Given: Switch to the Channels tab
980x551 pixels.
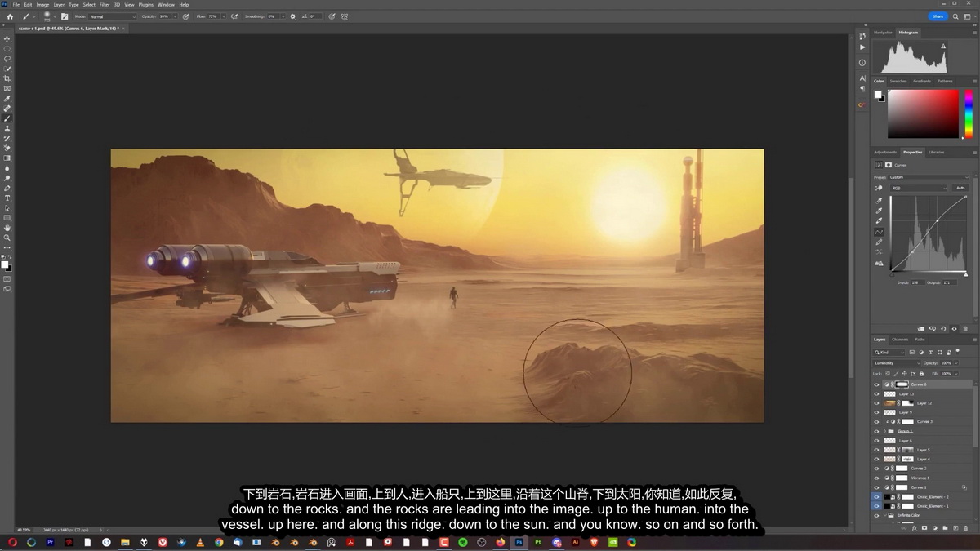Looking at the screenshot, I should (900, 340).
